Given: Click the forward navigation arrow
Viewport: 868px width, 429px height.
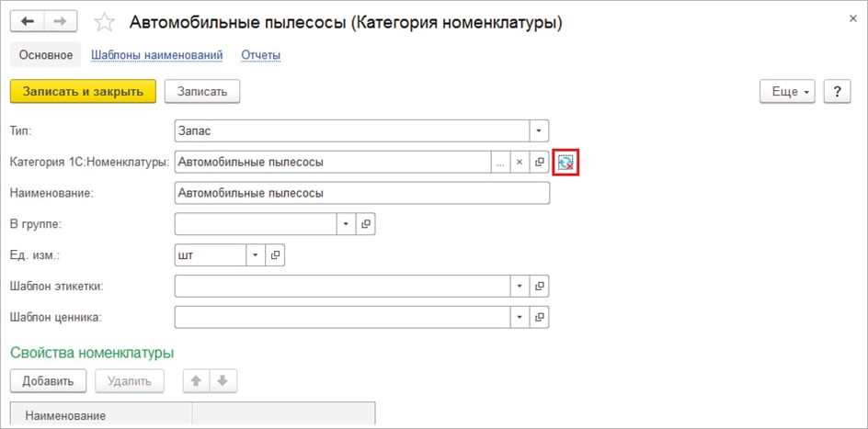Looking at the screenshot, I should coord(61,22).
